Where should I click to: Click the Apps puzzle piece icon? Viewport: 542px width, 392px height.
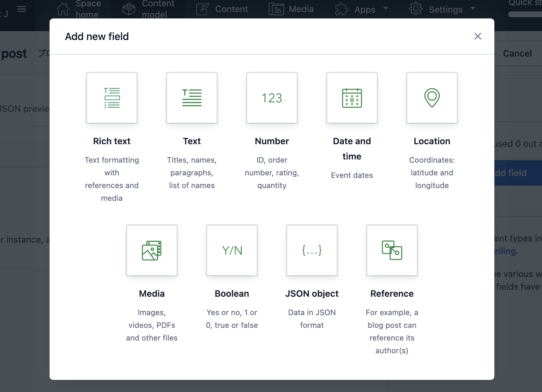[342, 9]
